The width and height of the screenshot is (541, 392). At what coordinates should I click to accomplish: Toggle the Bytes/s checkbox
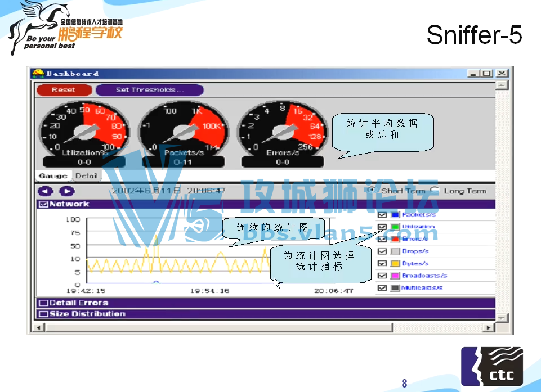382,263
